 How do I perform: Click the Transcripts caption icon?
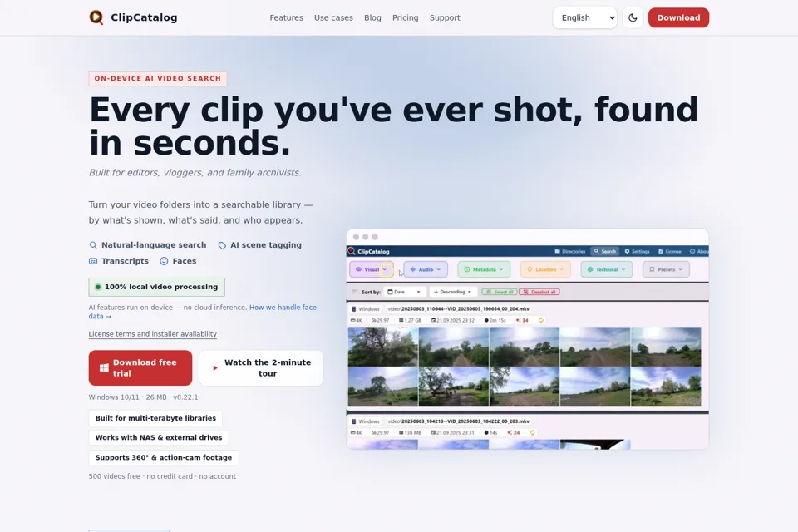point(93,261)
